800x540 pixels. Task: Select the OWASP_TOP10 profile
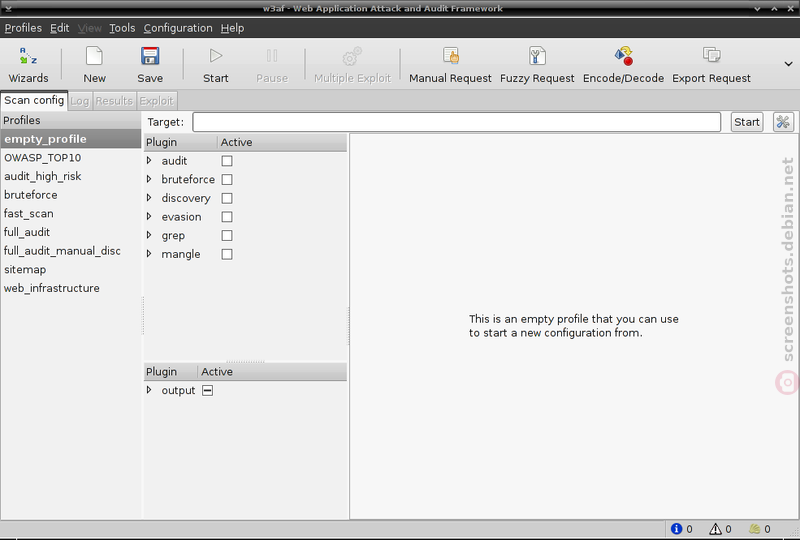tap(70, 158)
